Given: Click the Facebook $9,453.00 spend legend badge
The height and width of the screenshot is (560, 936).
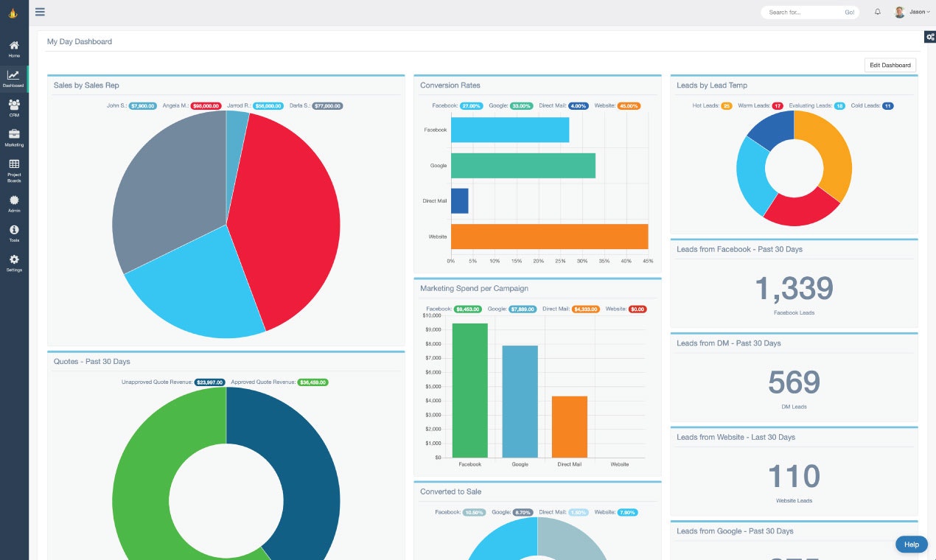Looking at the screenshot, I should (x=468, y=309).
